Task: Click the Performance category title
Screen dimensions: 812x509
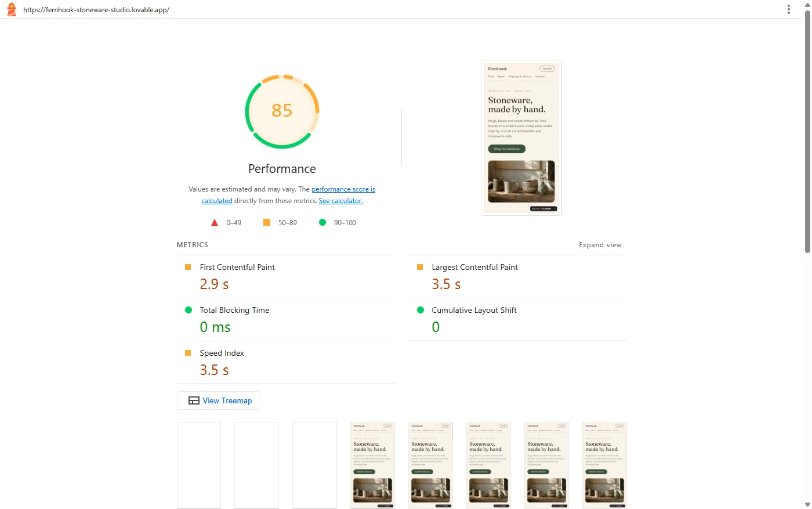Action: (282, 169)
